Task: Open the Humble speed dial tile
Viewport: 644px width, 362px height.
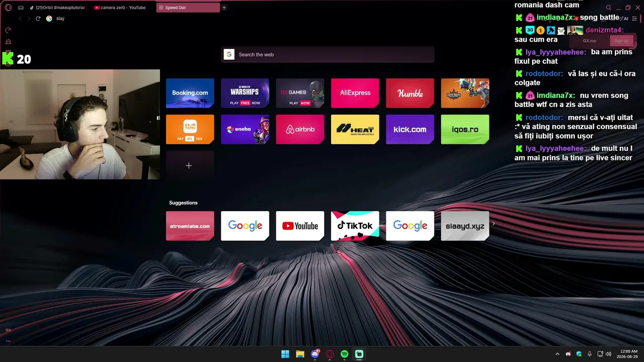Action: tap(410, 93)
